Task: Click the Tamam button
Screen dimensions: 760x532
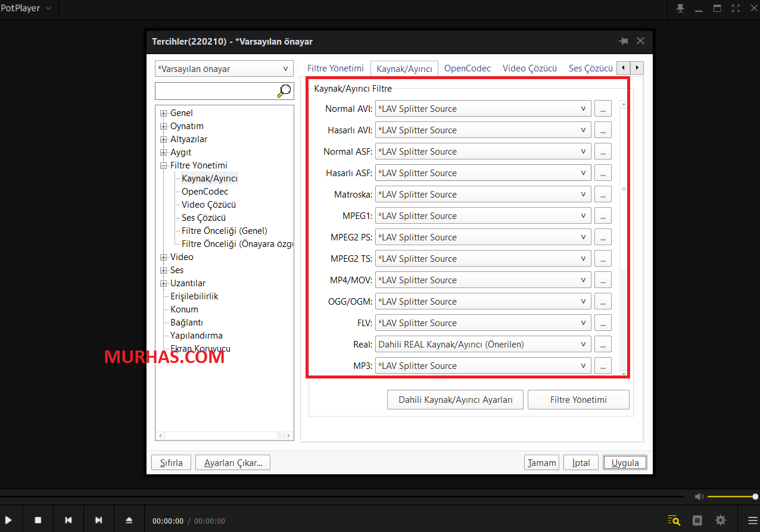Action: pyautogui.click(x=542, y=462)
